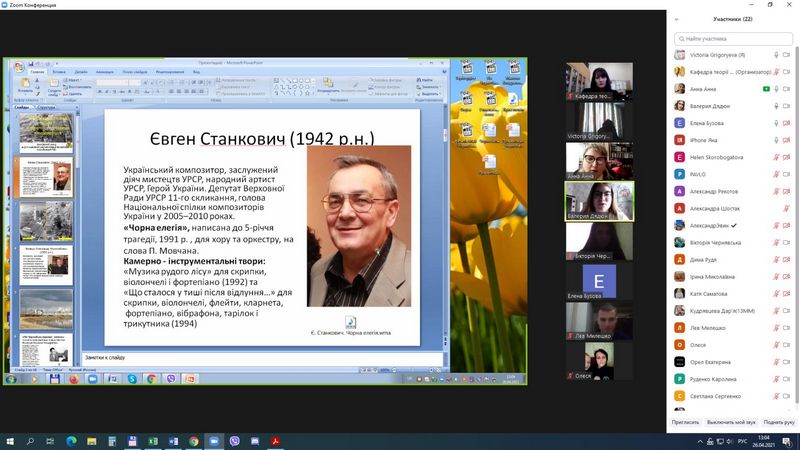Click crossed camera icon beside Елена Бузова

coord(786,123)
